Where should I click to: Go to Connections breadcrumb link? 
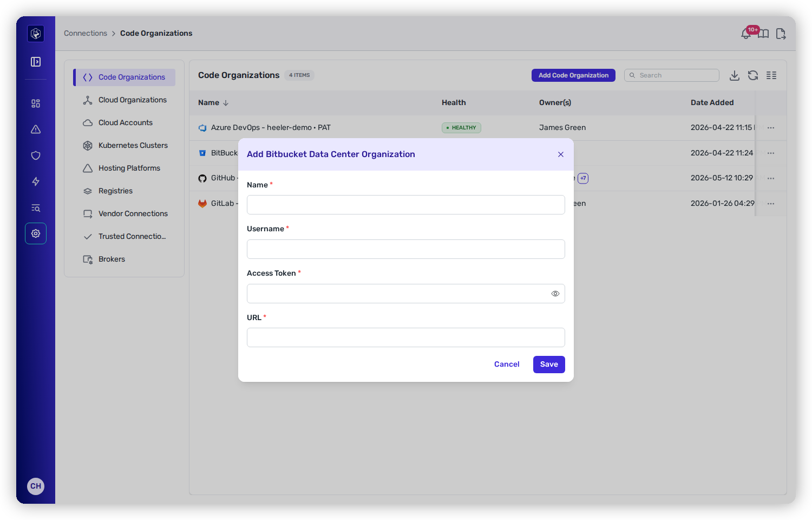pos(86,33)
